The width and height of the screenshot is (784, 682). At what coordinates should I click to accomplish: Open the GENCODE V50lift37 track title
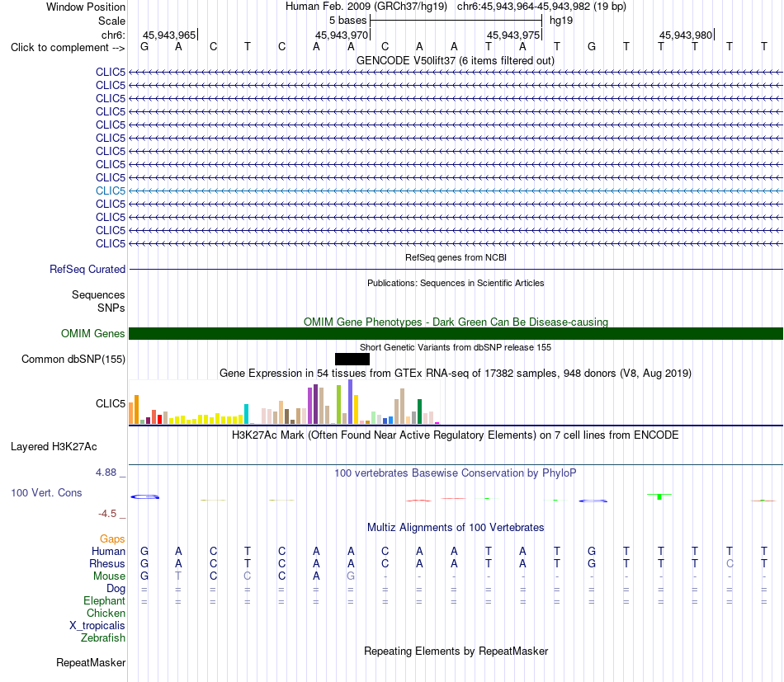[455, 60]
